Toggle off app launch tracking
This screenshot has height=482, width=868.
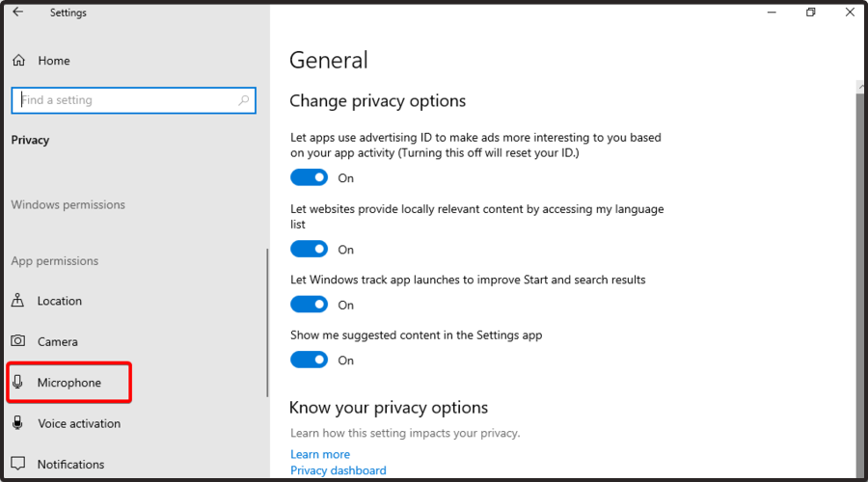(309, 305)
